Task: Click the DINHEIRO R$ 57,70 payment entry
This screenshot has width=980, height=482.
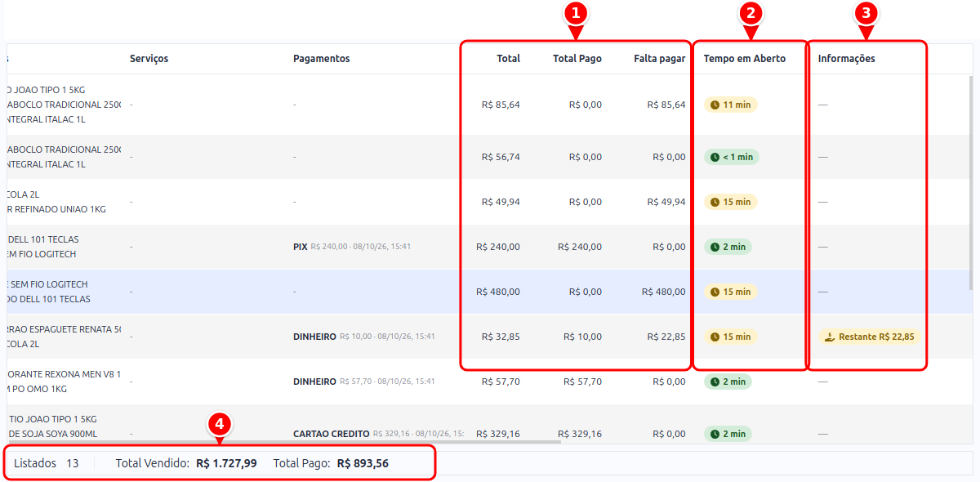Action: pos(364,382)
